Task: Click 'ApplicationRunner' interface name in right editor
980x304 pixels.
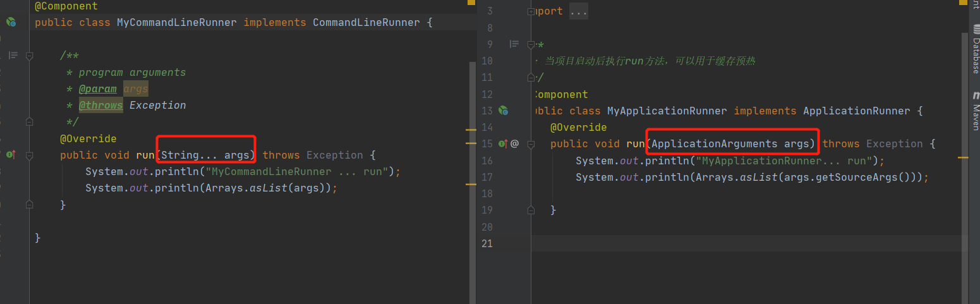Action: pos(857,111)
